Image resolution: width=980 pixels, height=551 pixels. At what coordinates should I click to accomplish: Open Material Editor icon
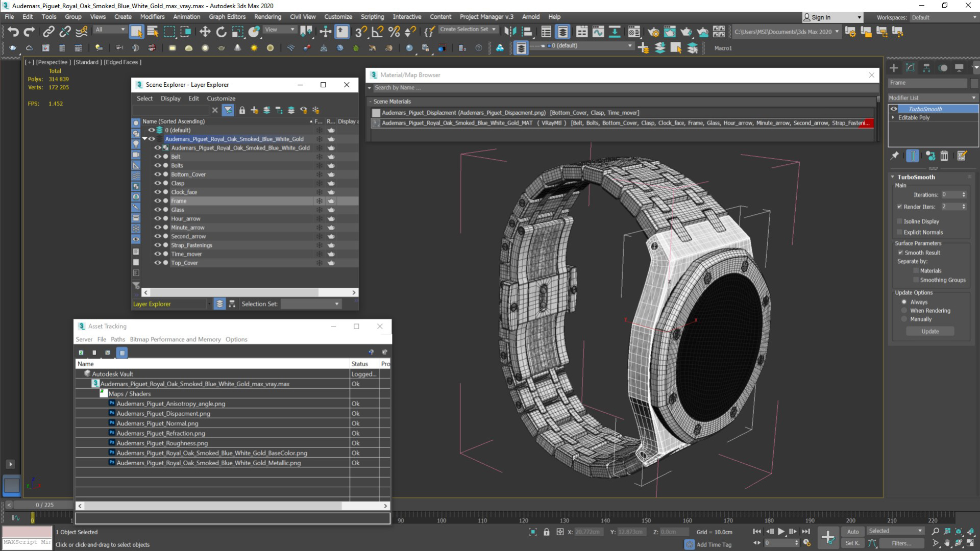(x=634, y=32)
